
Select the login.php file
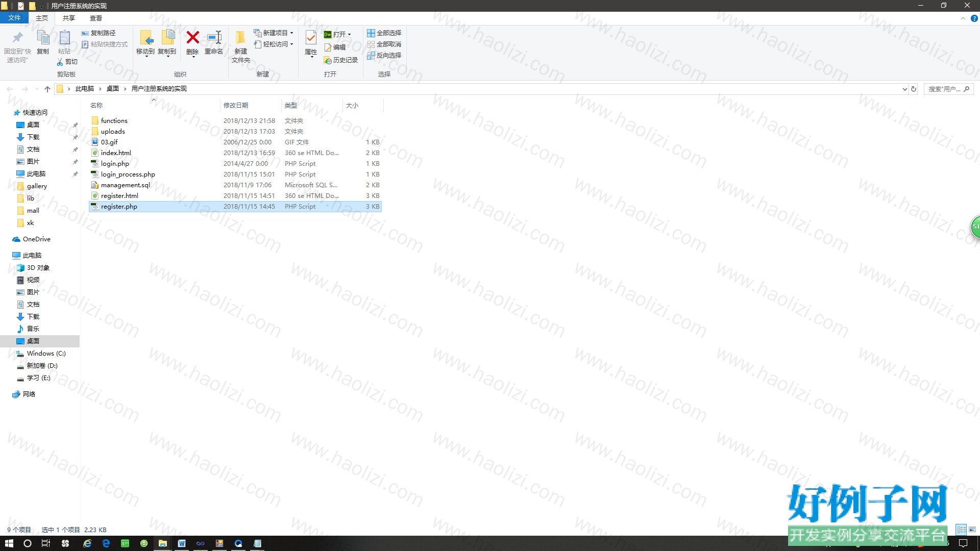(235, 164)
